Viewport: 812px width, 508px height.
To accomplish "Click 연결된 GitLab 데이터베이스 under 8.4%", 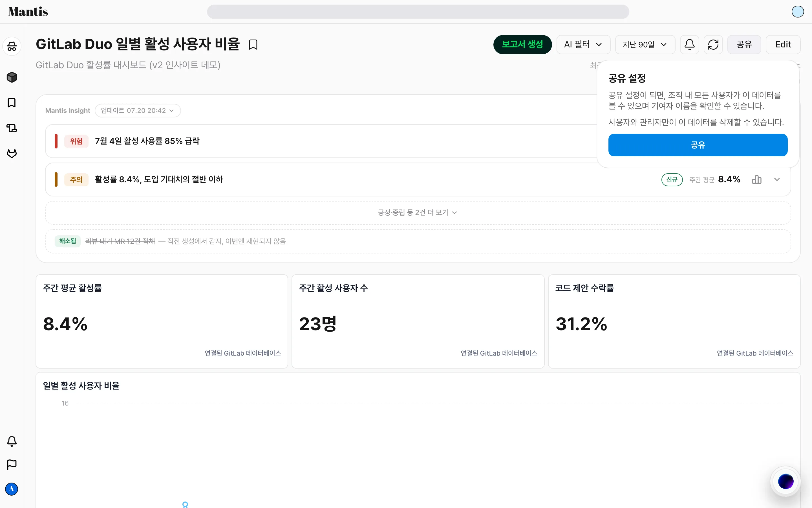I will pyautogui.click(x=242, y=353).
